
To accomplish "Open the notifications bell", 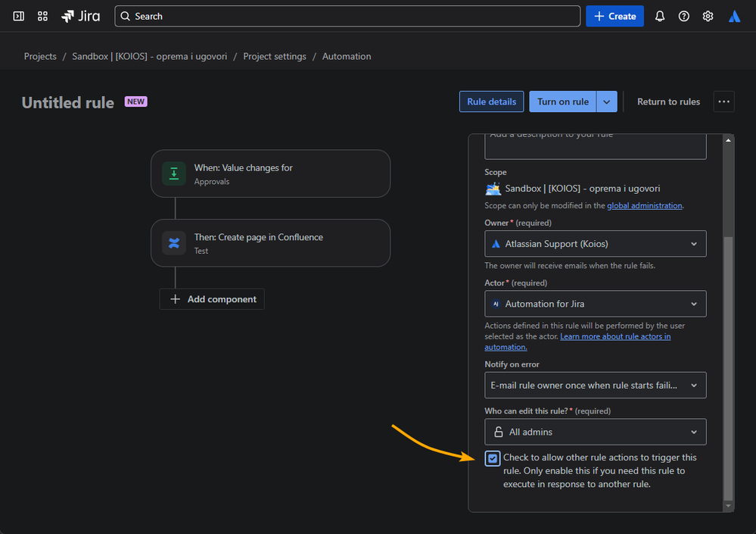I will point(660,16).
